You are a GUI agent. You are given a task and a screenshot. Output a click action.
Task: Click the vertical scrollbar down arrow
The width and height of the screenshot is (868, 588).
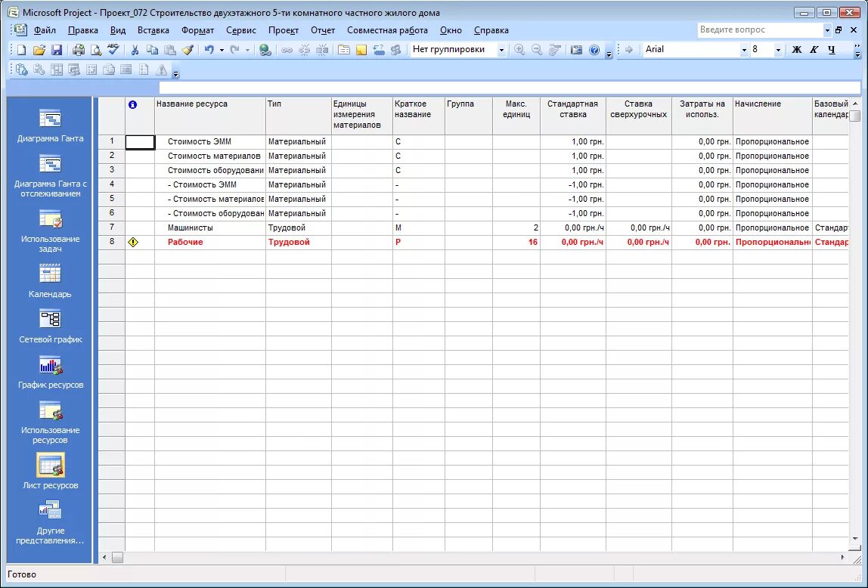tap(855, 538)
